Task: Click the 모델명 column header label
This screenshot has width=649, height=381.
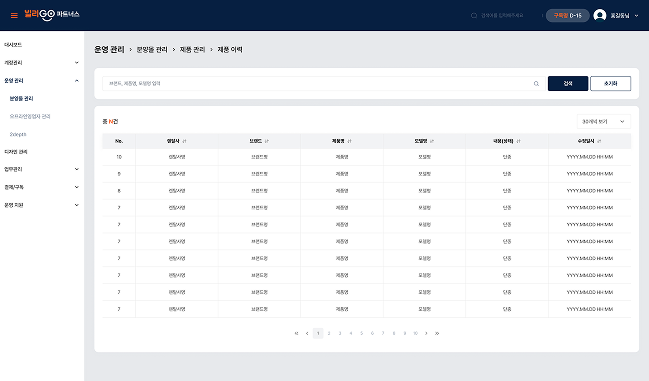Action: pyautogui.click(x=421, y=141)
